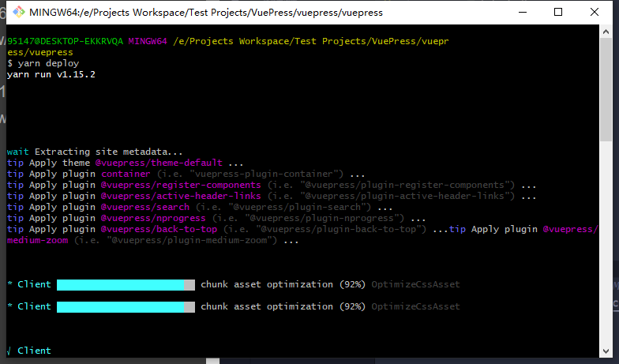Image resolution: width=619 pixels, height=364 pixels.
Task: Click the 'yarn run v1.15.2' output line
Action: [x=51, y=74]
